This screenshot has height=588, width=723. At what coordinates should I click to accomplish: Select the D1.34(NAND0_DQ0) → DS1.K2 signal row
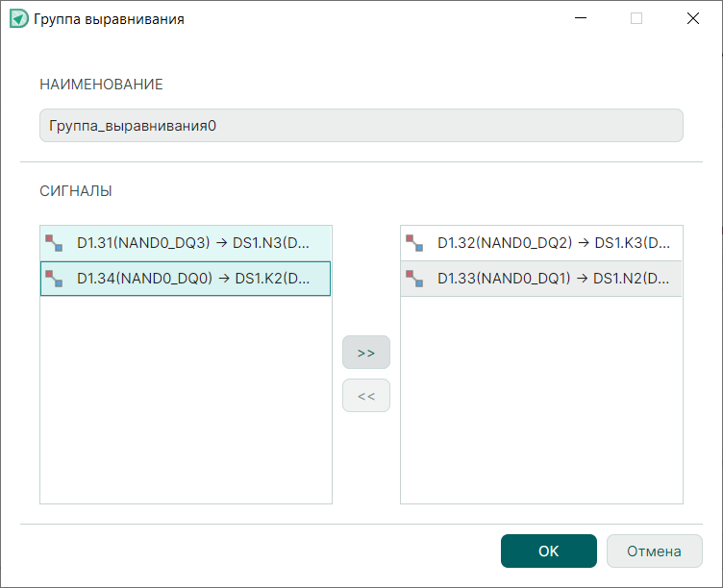(186, 279)
